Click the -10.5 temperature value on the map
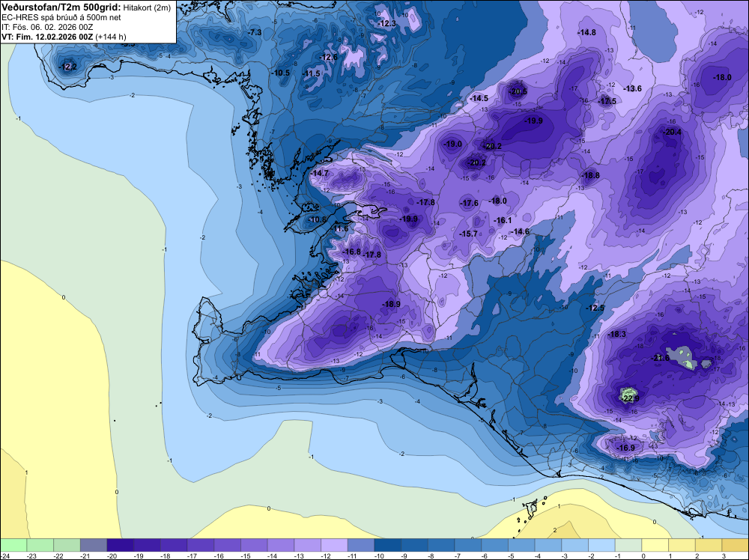Image resolution: width=749 pixels, height=560 pixels. [x=280, y=73]
